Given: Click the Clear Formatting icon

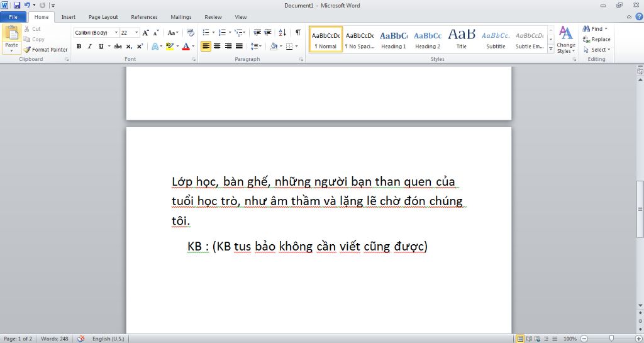Looking at the screenshot, I should (190, 33).
